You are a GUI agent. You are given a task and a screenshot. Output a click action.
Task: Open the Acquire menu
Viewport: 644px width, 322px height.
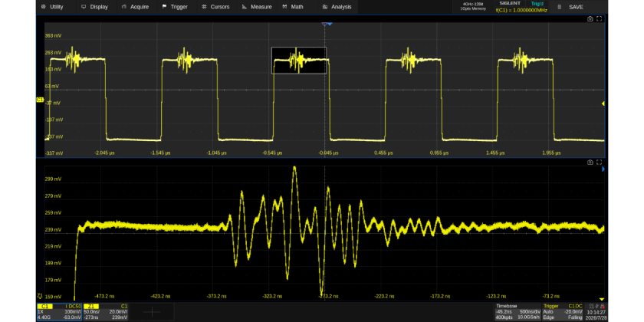[136, 7]
